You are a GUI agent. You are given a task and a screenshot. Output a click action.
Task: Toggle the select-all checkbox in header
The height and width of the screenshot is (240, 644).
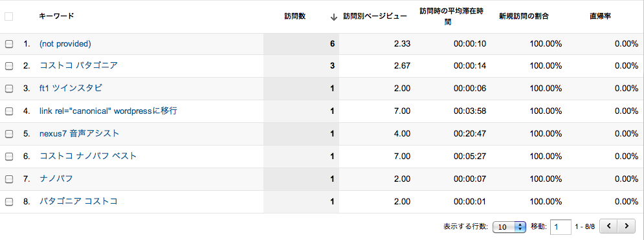8,16
